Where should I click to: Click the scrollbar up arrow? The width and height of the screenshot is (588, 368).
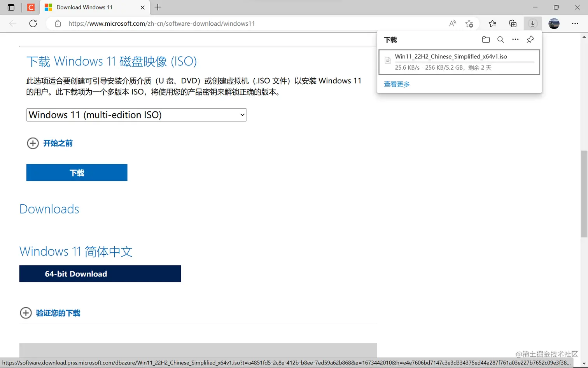pyautogui.click(x=584, y=37)
